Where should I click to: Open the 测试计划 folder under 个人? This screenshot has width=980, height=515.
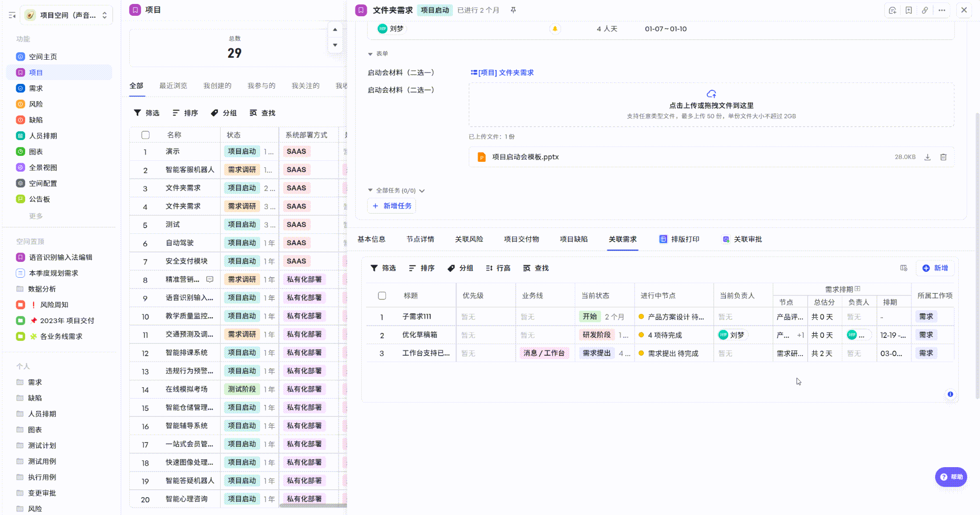pos(42,445)
